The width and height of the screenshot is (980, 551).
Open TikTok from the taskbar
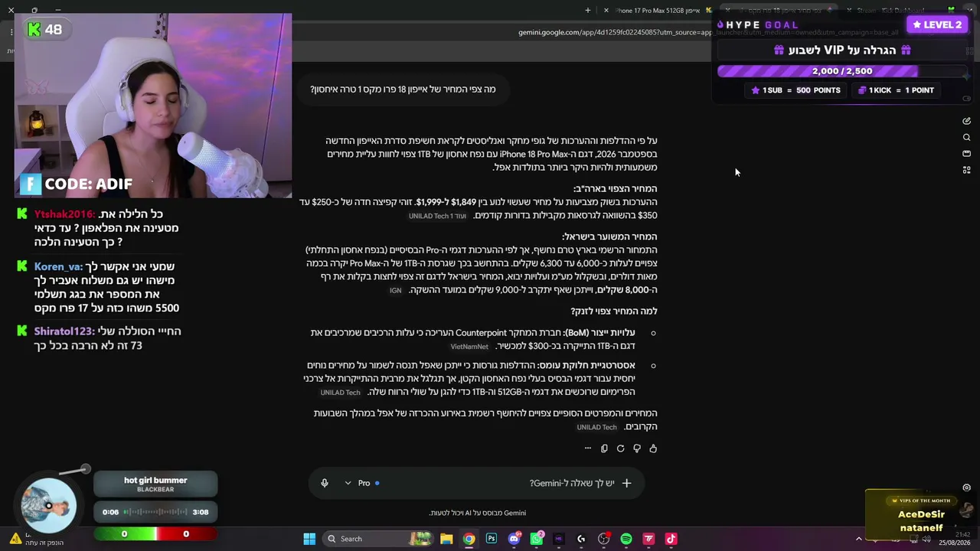[x=671, y=539]
